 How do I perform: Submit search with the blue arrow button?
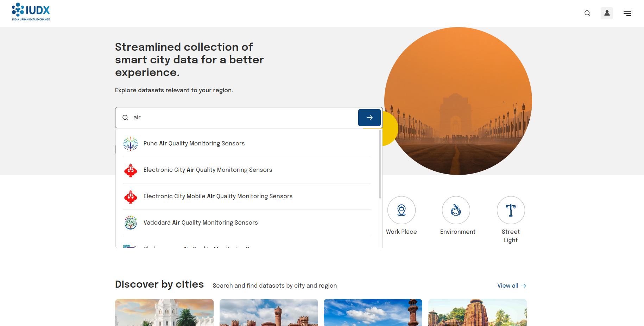pyautogui.click(x=369, y=118)
